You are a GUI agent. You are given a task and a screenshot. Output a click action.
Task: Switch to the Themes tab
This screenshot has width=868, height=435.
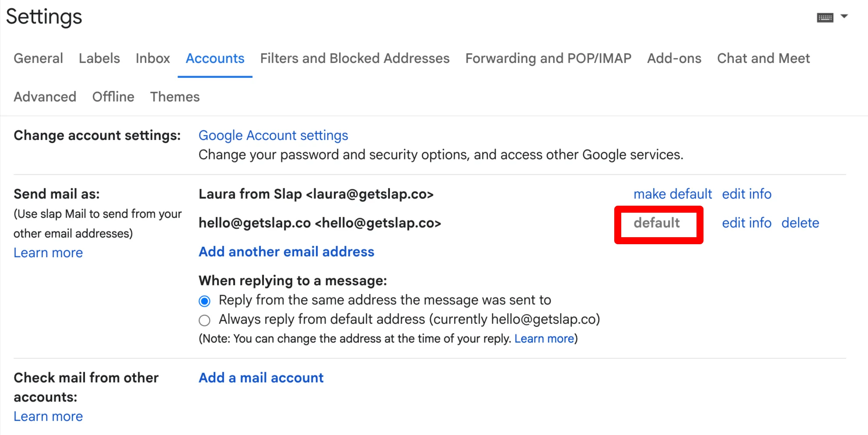pos(175,97)
